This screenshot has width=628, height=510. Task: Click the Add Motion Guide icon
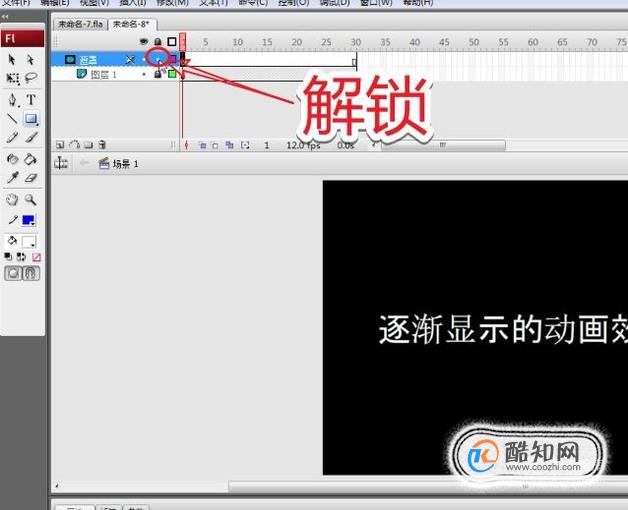pos(74,145)
